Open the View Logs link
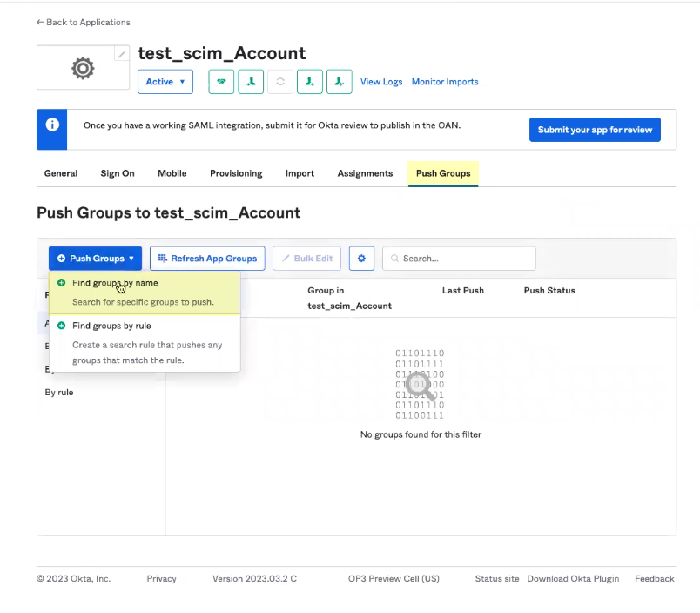 (381, 82)
